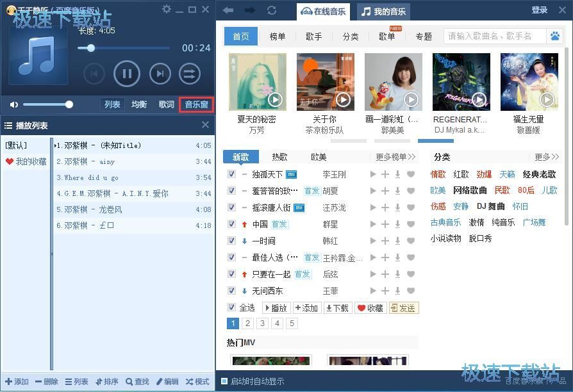Download the song 只要在一起

[x=397, y=274]
